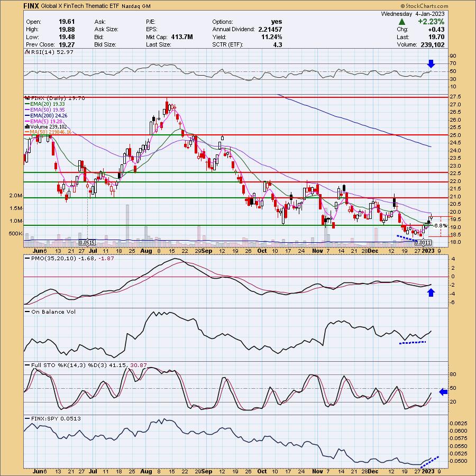Click the +2.23% percent change value
The image size is (476, 476).
431,22
